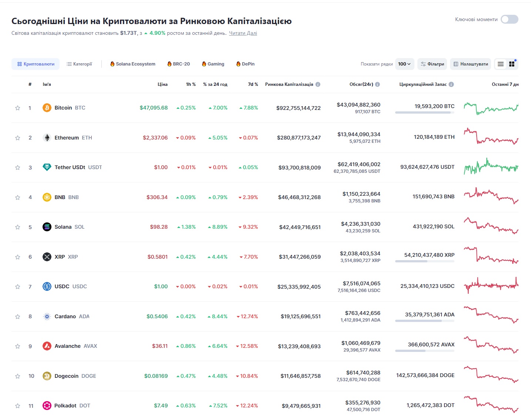The height and width of the screenshot is (420, 531).
Task: Click the Dogecoin coin logo
Action: (x=47, y=376)
